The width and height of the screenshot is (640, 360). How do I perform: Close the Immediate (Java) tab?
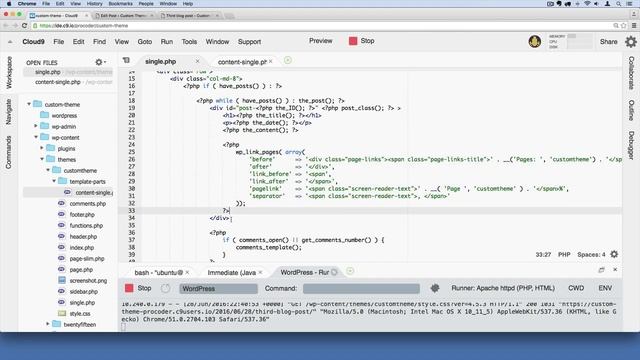click(260, 272)
